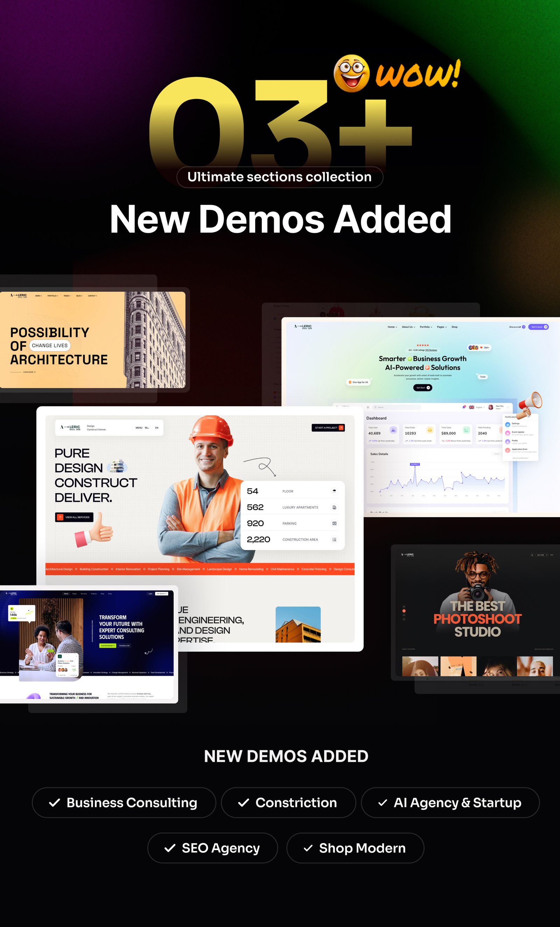The height and width of the screenshot is (927, 560).
Task: Click the building icon in Luxury Apartments row
Action: (x=334, y=507)
